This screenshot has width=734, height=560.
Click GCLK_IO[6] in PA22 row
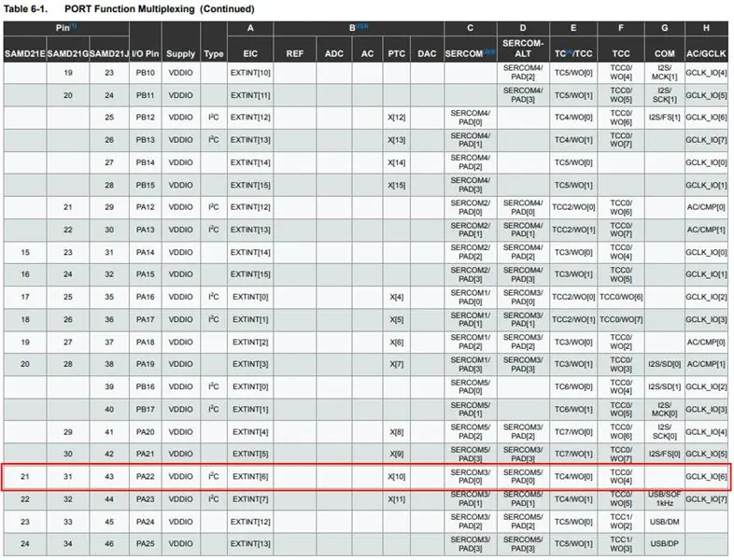pyautogui.click(x=706, y=477)
